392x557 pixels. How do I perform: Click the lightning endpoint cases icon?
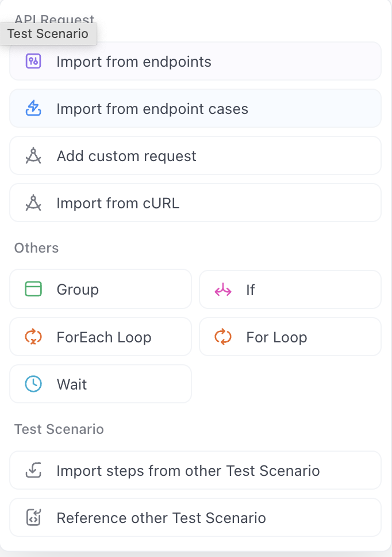pos(34,108)
